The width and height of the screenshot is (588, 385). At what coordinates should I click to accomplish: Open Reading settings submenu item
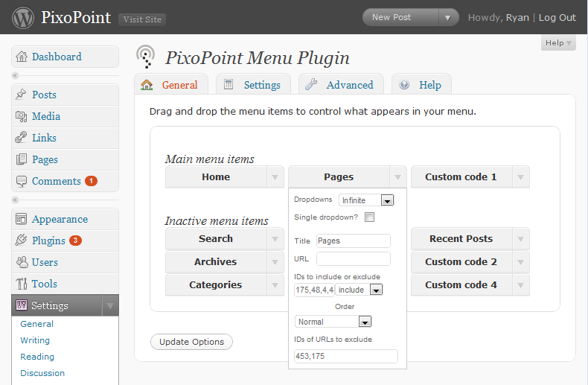pos(37,357)
